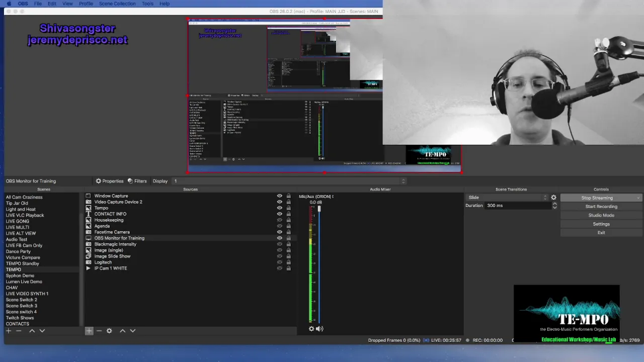Open transition properties gear next to Slide
644x362 pixels.
coord(553,198)
